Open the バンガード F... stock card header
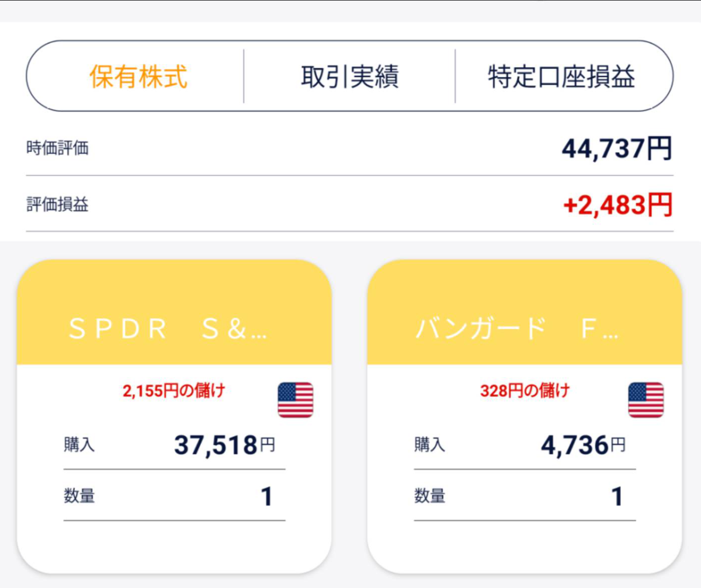701x588 pixels. point(525,312)
